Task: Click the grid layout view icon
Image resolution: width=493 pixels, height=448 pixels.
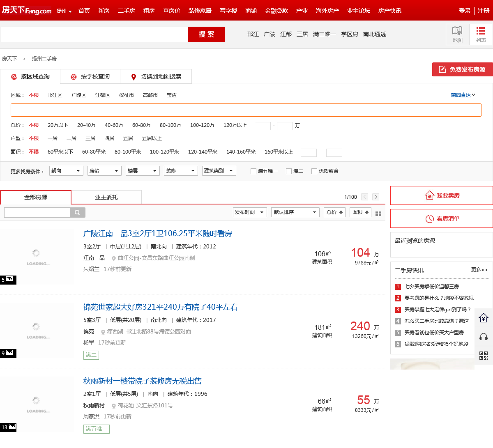Action: 378,214
